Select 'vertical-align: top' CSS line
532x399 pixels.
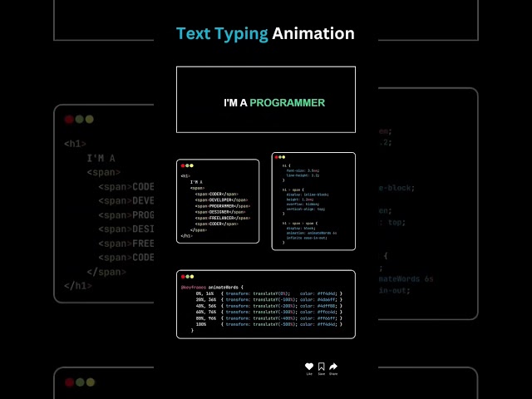coord(305,209)
